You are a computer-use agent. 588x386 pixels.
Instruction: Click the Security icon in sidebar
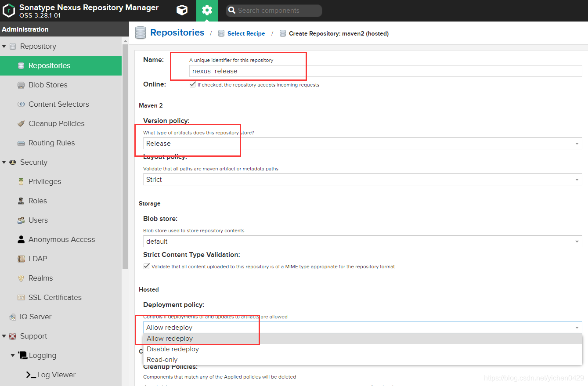(13, 162)
